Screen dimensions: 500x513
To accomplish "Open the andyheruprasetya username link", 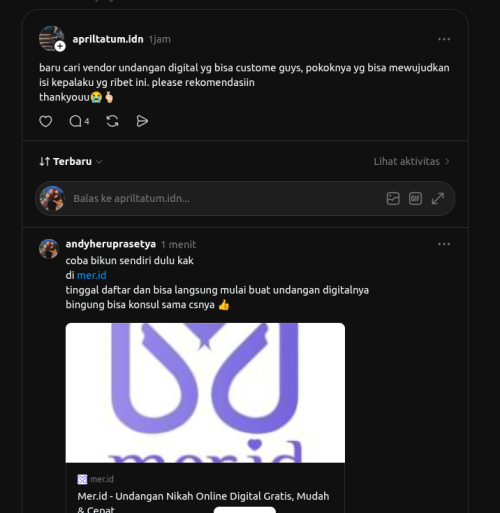I will click(111, 244).
